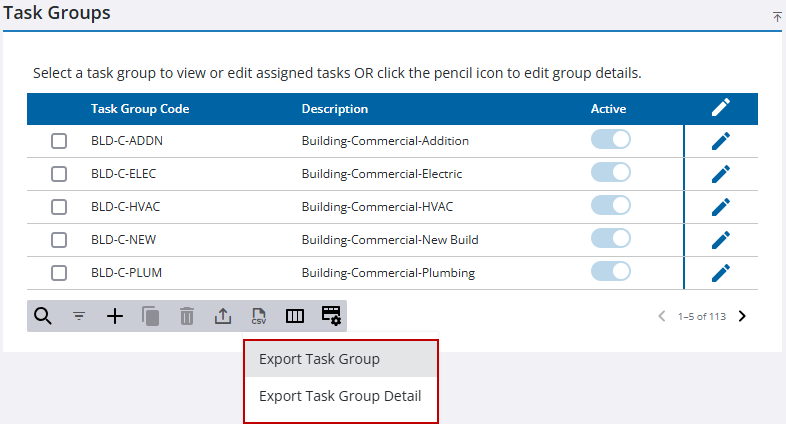Click the column chooser icon
Viewport: 786px width, 424px height.
pyautogui.click(x=295, y=316)
